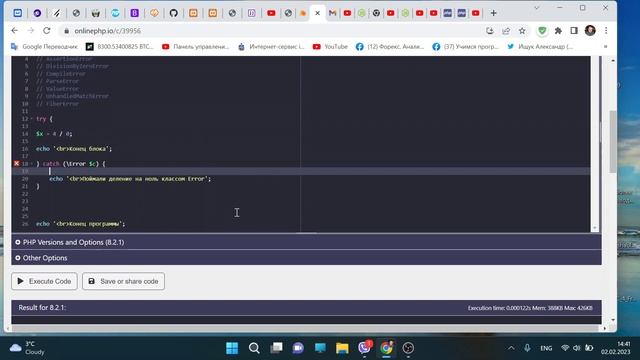Open the install app icon in address bar
The image size is (640, 360).
point(490,31)
